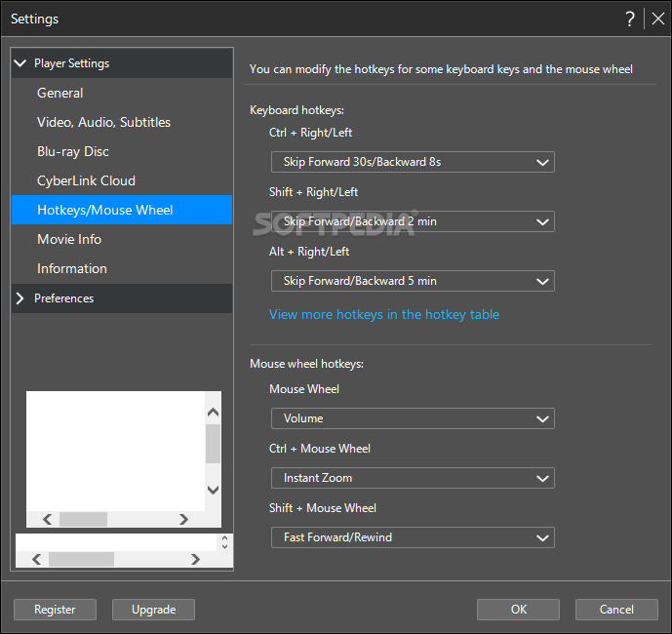
Task: Click the bottom strip's scroll right arrow
Action: 195,560
